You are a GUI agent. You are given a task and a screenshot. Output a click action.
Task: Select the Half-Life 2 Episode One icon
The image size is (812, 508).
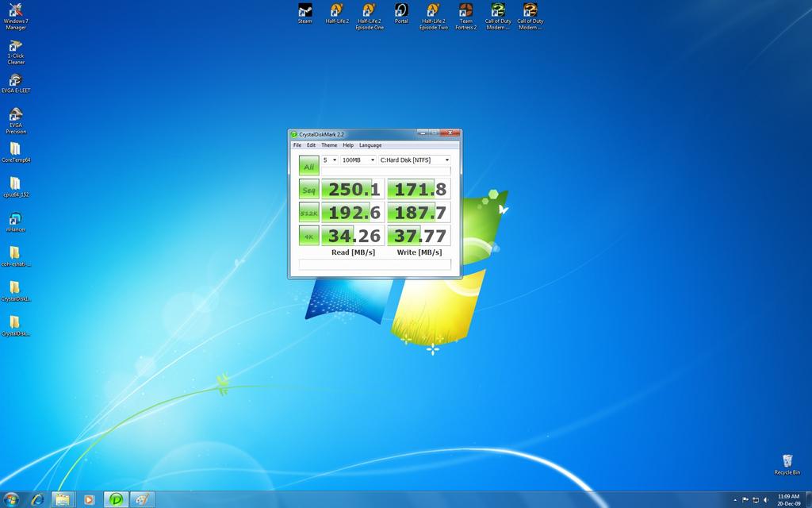point(370,17)
